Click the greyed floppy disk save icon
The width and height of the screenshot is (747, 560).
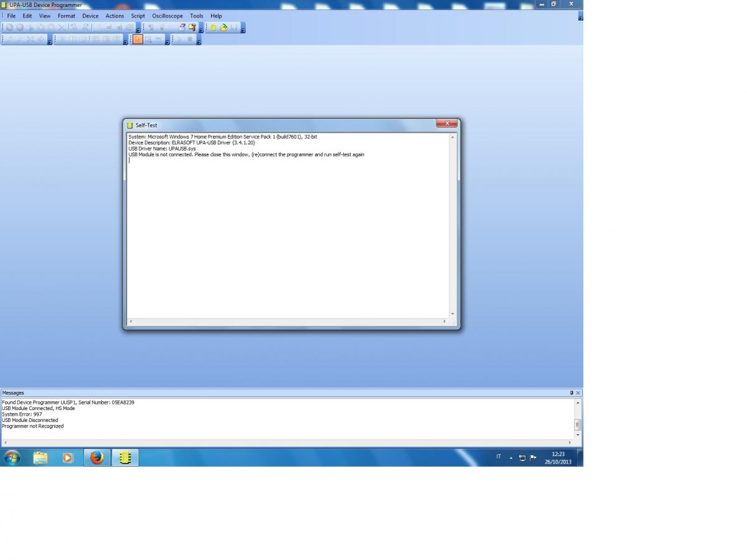[x=234, y=27]
